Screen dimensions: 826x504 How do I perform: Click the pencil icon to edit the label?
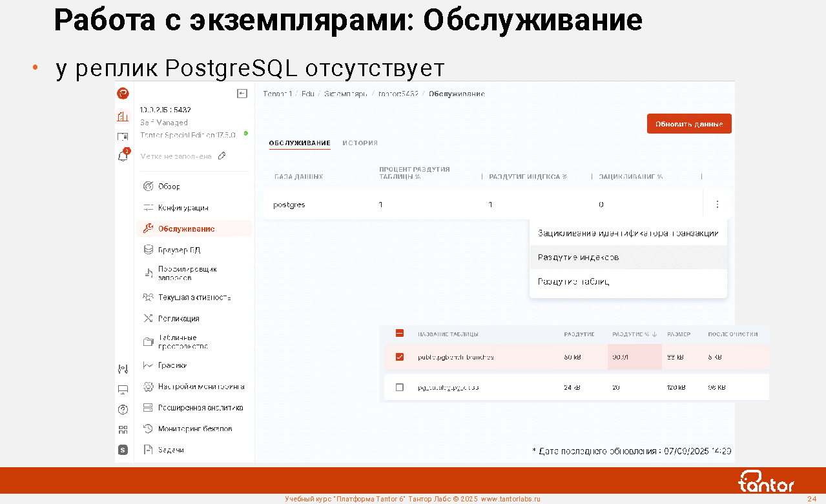coord(222,156)
